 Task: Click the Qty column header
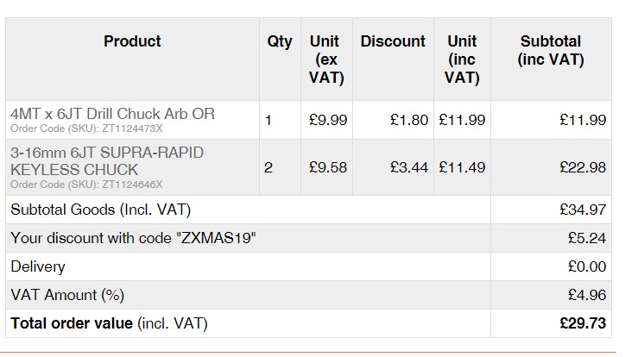coord(279,41)
